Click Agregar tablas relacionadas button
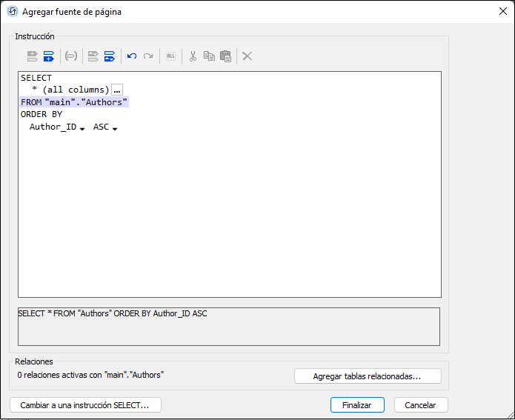515x420 pixels. [367, 376]
